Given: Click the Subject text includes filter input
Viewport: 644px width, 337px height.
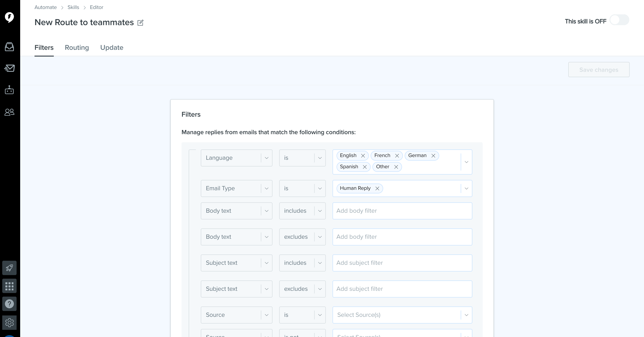Looking at the screenshot, I should point(402,263).
